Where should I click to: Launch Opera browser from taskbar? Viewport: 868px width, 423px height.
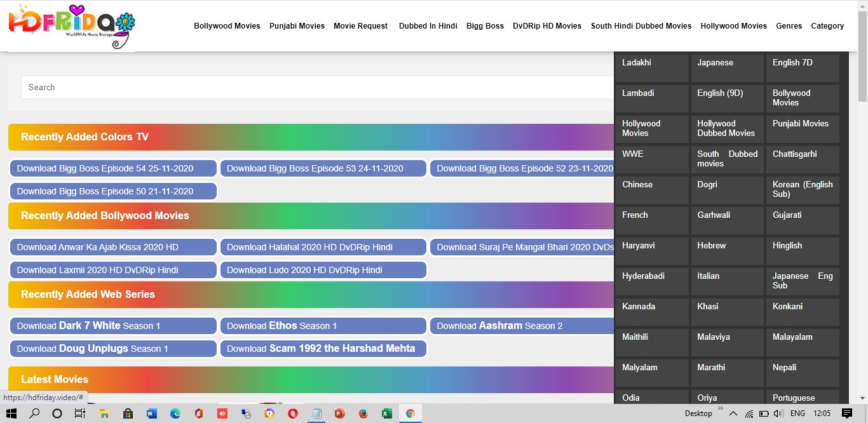[x=293, y=413]
